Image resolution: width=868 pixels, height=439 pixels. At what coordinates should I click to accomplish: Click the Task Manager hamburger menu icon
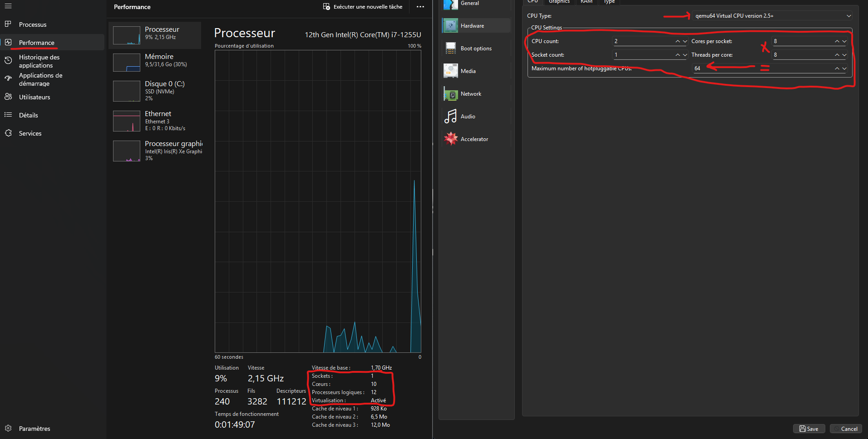[x=8, y=6]
